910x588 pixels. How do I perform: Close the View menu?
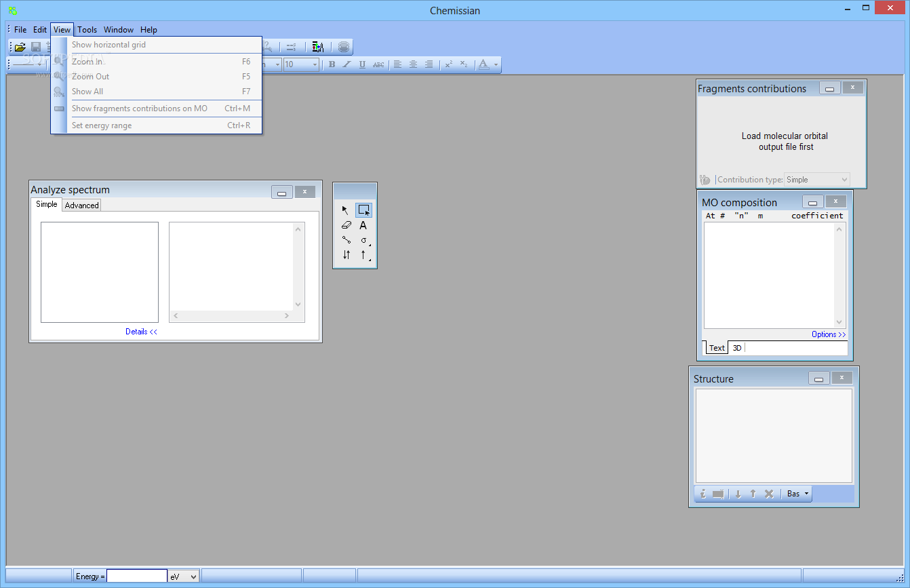[x=62, y=29]
